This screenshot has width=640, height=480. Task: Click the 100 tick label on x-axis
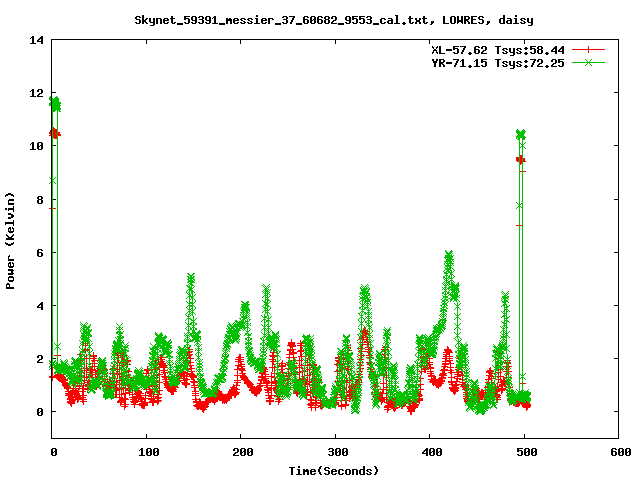point(146,452)
